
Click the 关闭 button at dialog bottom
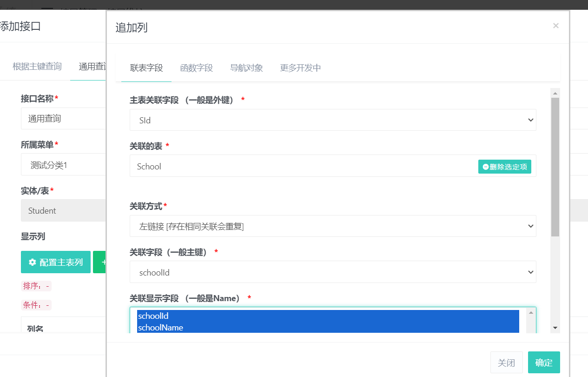click(x=507, y=362)
